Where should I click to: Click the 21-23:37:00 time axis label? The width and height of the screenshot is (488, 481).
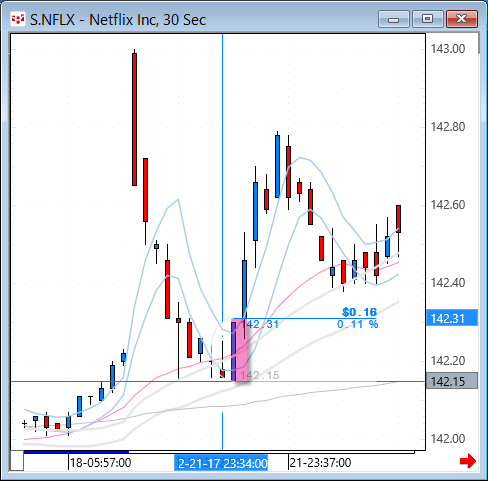coord(320,463)
